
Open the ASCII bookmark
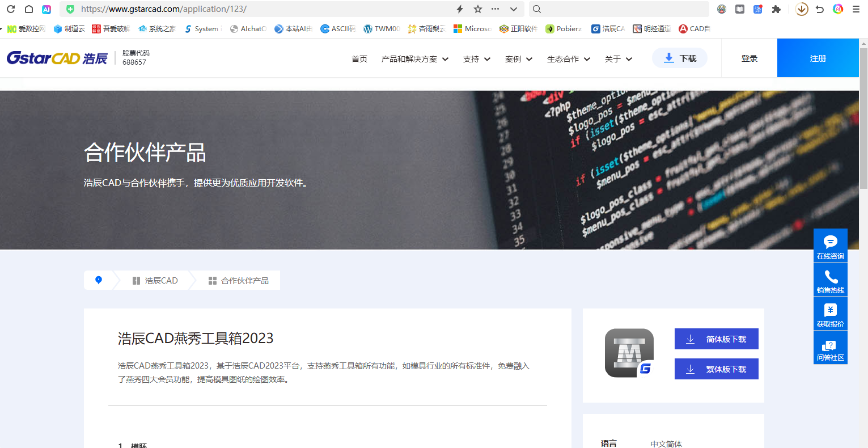pos(338,29)
